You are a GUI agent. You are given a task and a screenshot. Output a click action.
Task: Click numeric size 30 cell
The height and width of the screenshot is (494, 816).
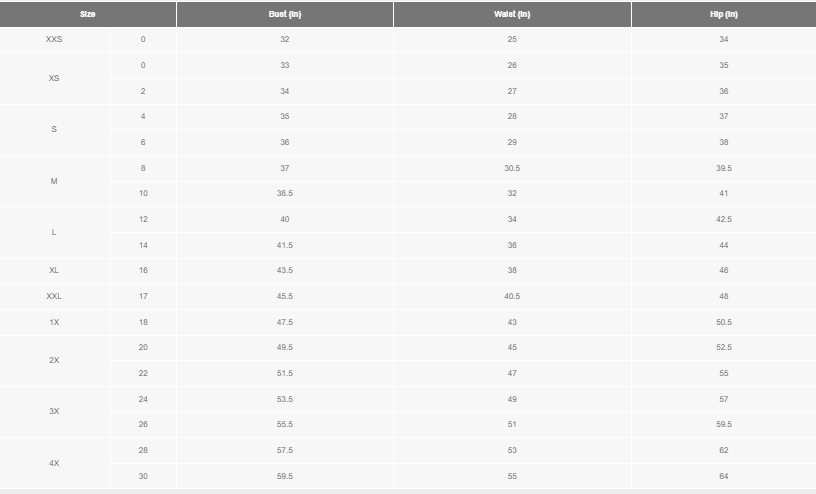(x=143, y=476)
